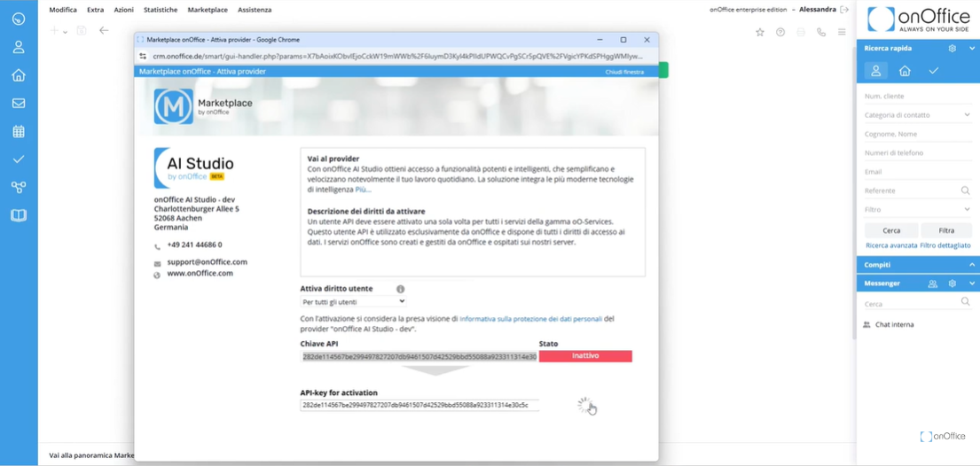
Task: Click the red Inattivo status button
Action: [x=585, y=356]
